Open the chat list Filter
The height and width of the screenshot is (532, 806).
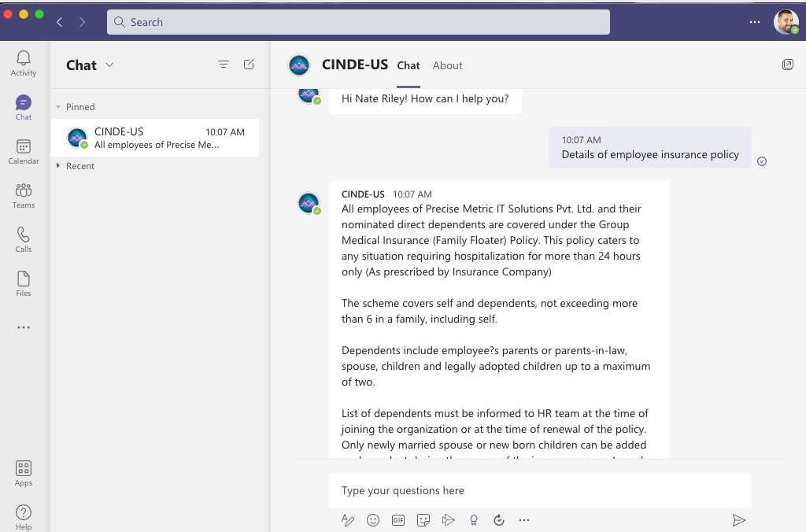point(223,65)
